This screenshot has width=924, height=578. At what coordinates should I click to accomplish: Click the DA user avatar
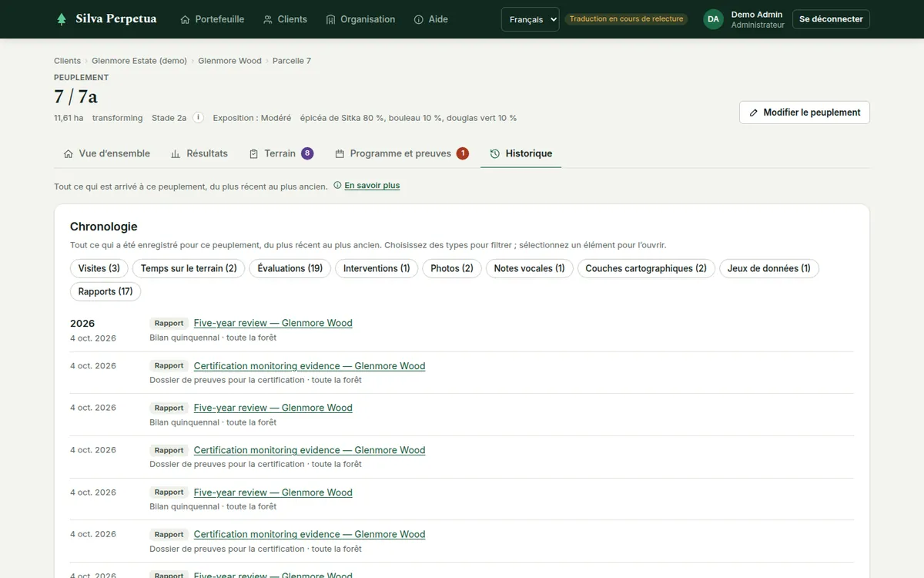713,19
